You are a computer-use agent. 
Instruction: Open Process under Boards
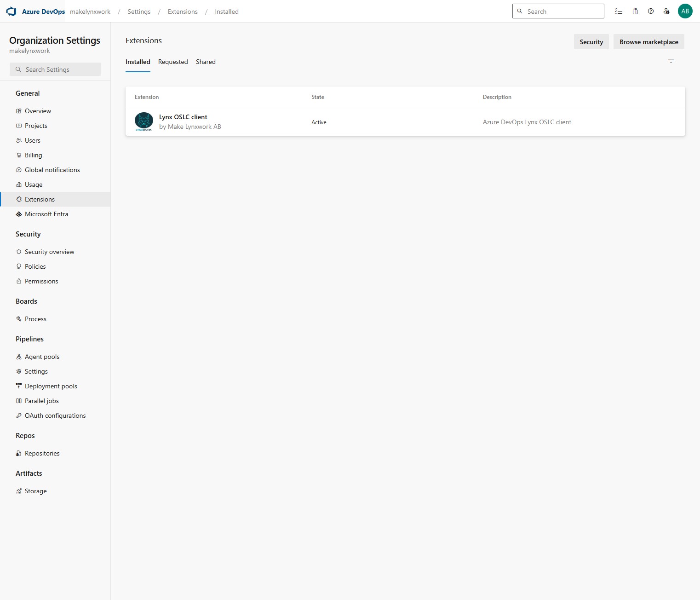[55, 319]
